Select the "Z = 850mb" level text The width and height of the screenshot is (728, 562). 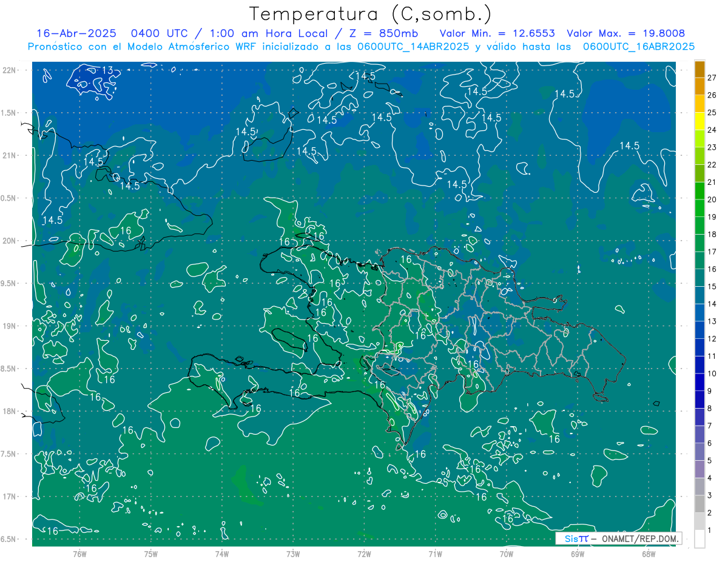[381, 33]
